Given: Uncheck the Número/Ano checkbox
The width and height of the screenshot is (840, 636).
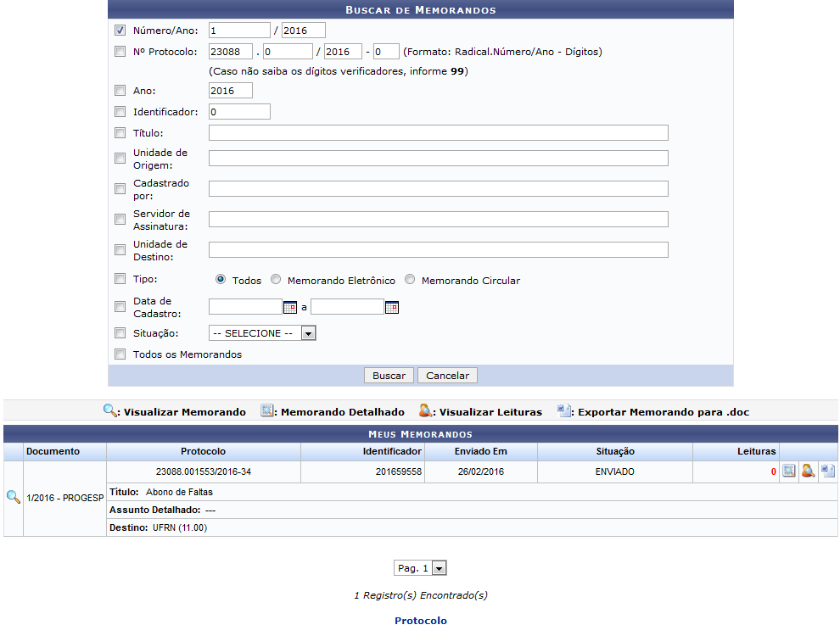Looking at the screenshot, I should [120, 31].
